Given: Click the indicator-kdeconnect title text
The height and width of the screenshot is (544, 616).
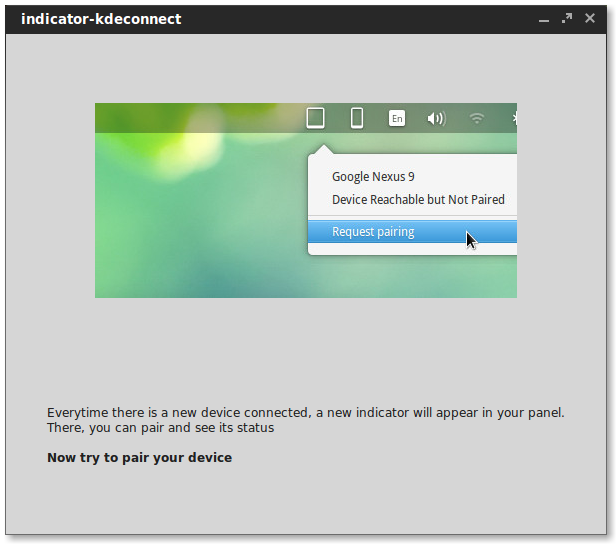Looking at the screenshot, I should [101, 19].
